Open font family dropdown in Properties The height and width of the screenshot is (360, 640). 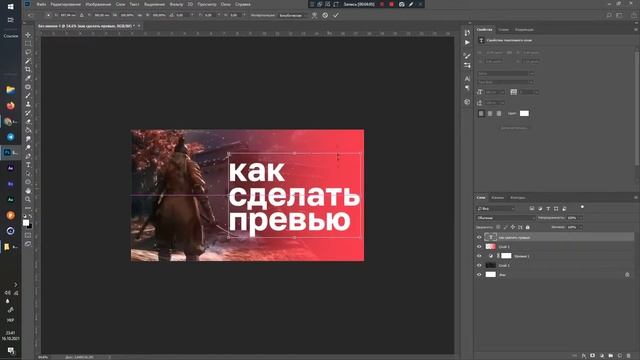click(505, 73)
